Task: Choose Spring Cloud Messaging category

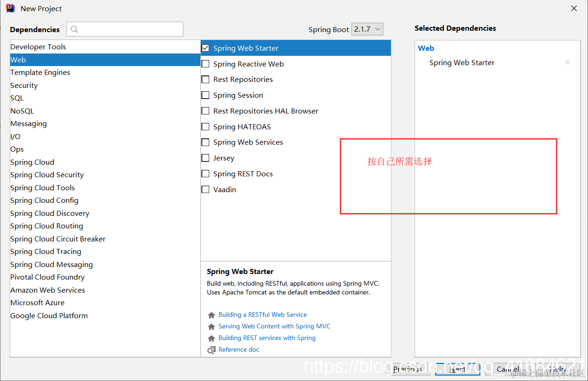Action: tap(105, 264)
